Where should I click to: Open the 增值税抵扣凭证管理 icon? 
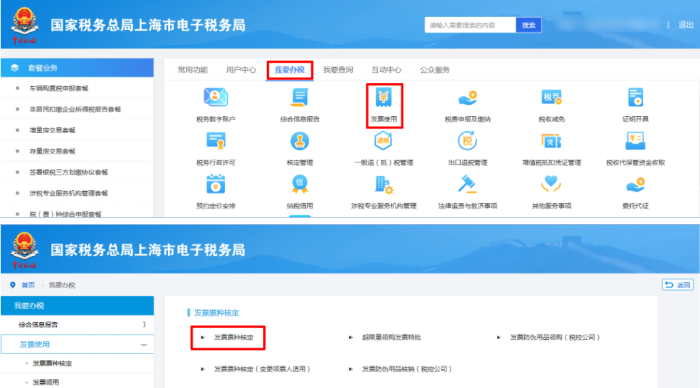tap(551, 141)
